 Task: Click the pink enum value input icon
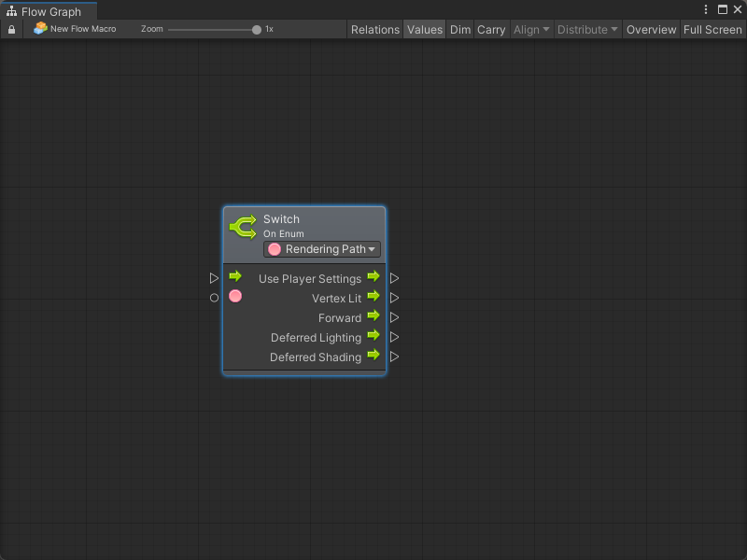pos(235,296)
